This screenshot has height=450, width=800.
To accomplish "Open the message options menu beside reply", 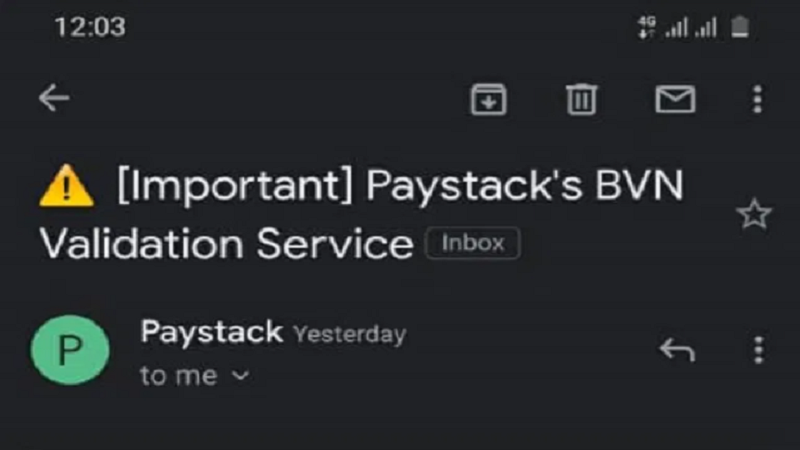I will click(758, 349).
